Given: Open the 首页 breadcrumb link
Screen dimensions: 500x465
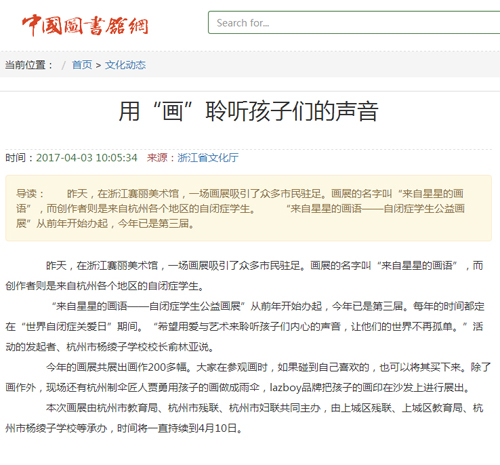Looking at the screenshot, I should (x=82, y=65).
